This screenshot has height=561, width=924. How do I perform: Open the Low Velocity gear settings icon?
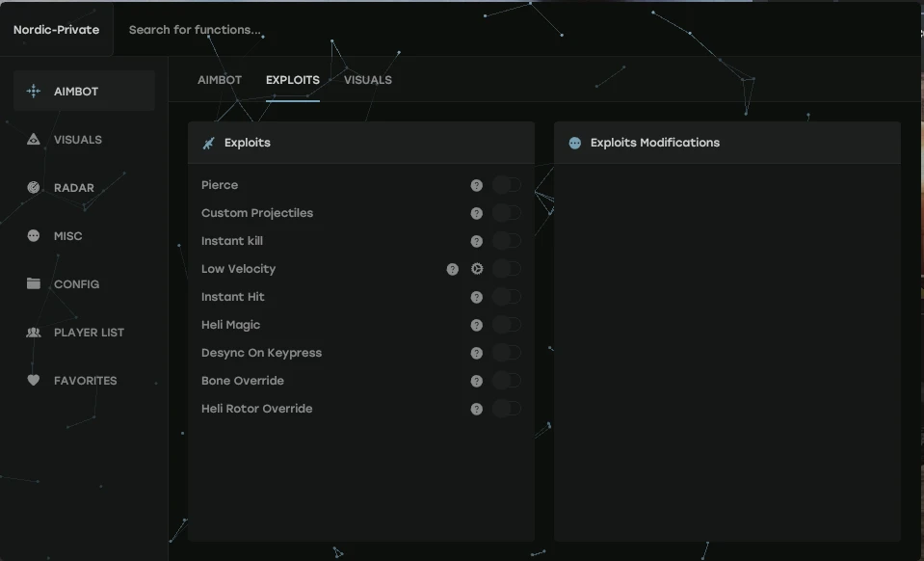(x=477, y=269)
